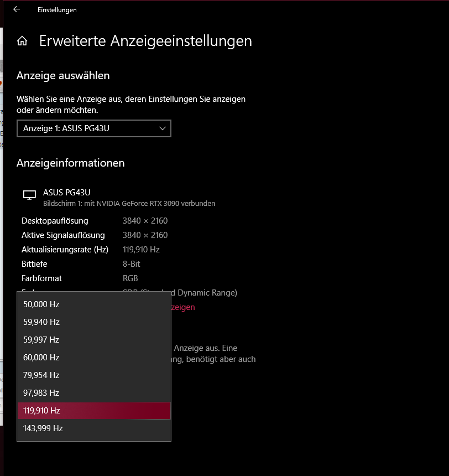Image resolution: width=449 pixels, height=476 pixels.
Task: Click the Erweiterte Anzeigeeinstellungen heading
Action: click(145, 41)
